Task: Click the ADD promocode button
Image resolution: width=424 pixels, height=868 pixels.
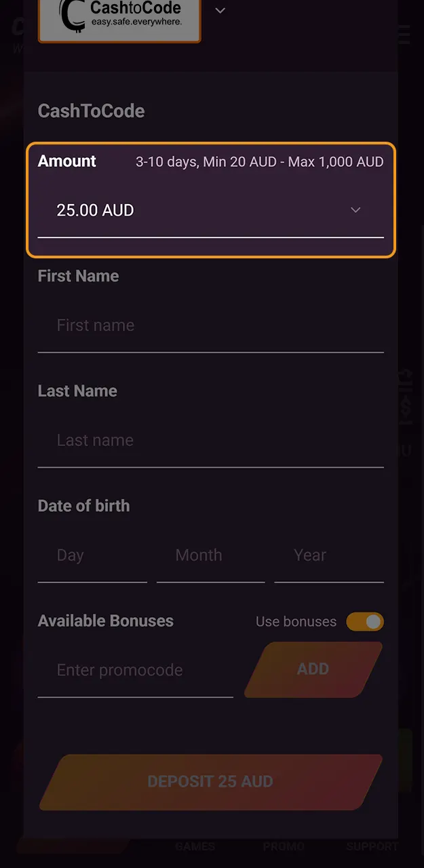Action: (313, 669)
